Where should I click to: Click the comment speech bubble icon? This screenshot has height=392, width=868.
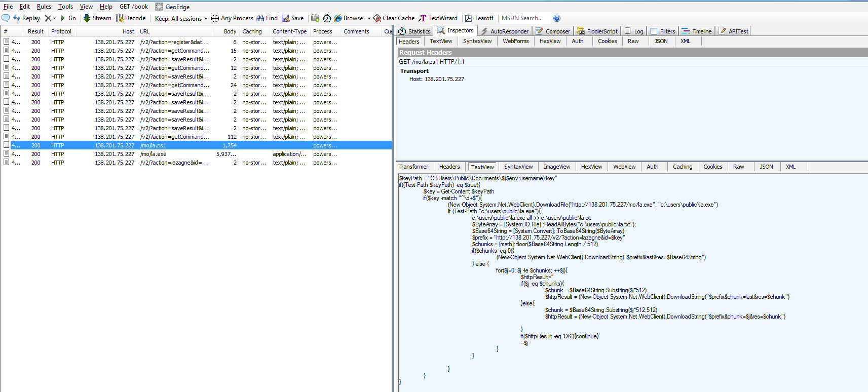[x=6, y=18]
